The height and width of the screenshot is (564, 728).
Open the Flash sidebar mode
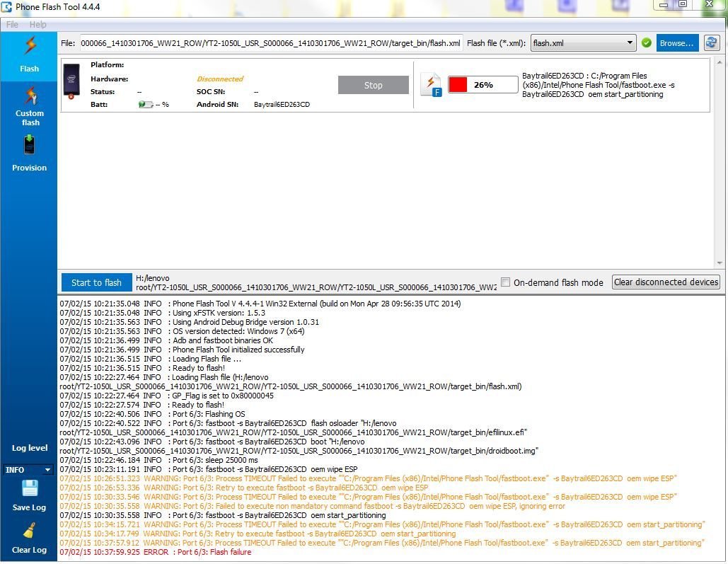(x=29, y=56)
